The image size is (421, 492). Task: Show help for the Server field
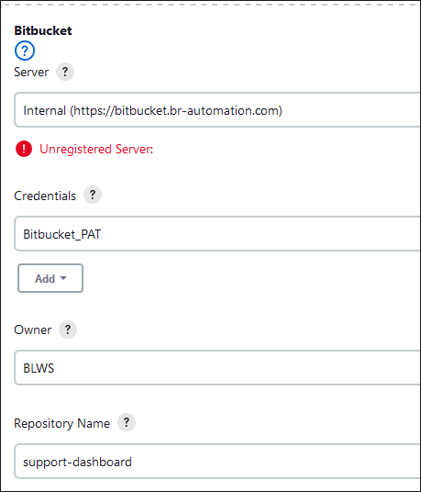(x=65, y=71)
